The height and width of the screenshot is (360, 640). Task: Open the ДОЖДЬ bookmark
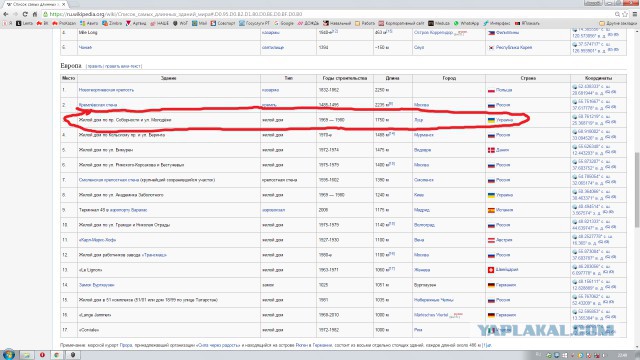(x=308, y=23)
